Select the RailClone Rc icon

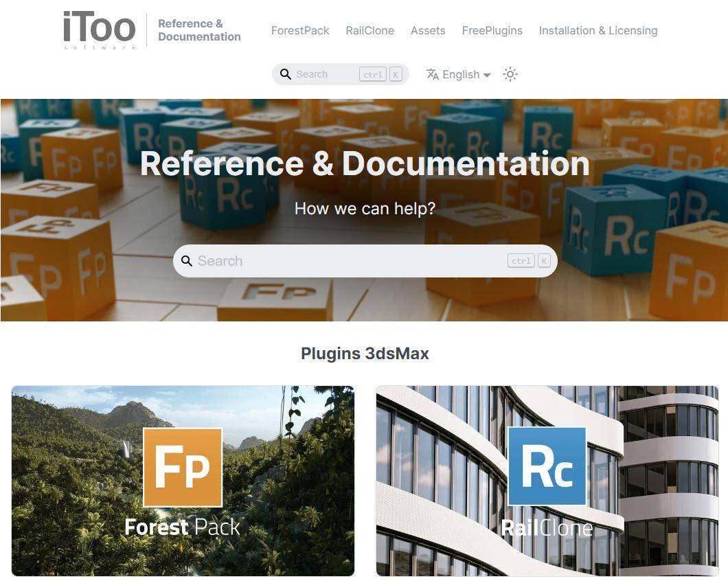(x=547, y=467)
